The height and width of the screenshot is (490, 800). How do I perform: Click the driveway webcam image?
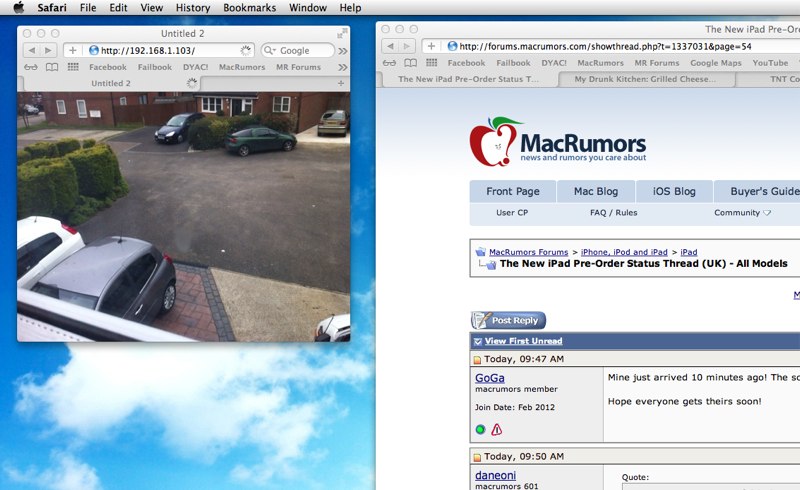click(184, 216)
